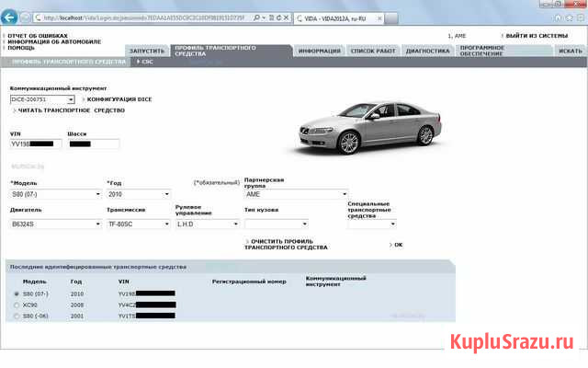Go to the Информация tab
This screenshot has width=588, height=368.
319,52
